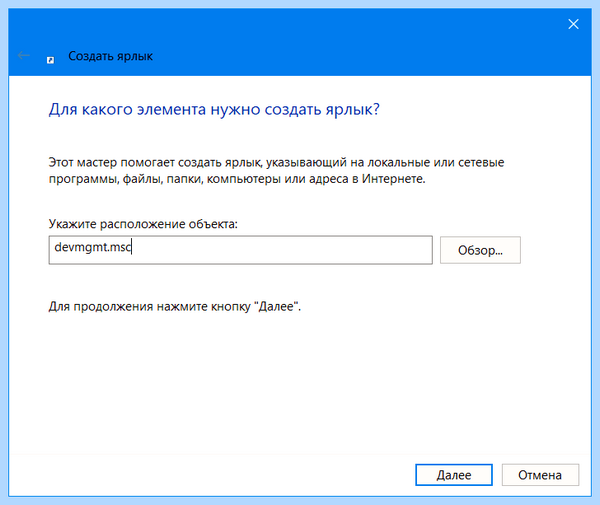Click the text "Для продолжения нажмите кнопку "Далее"."
Image resolution: width=600 pixels, height=505 pixels.
tap(175, 306)
